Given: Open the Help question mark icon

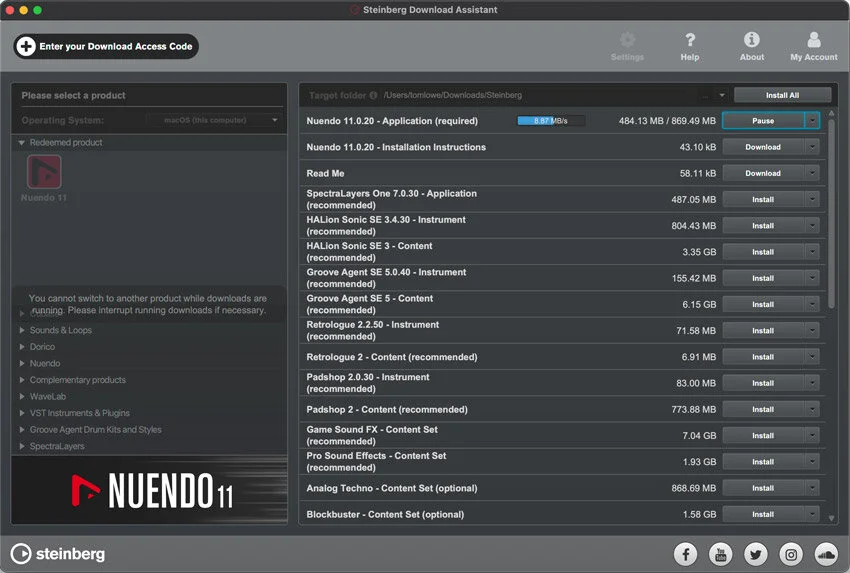Looking at the screenshot, I should pos(690,40).
